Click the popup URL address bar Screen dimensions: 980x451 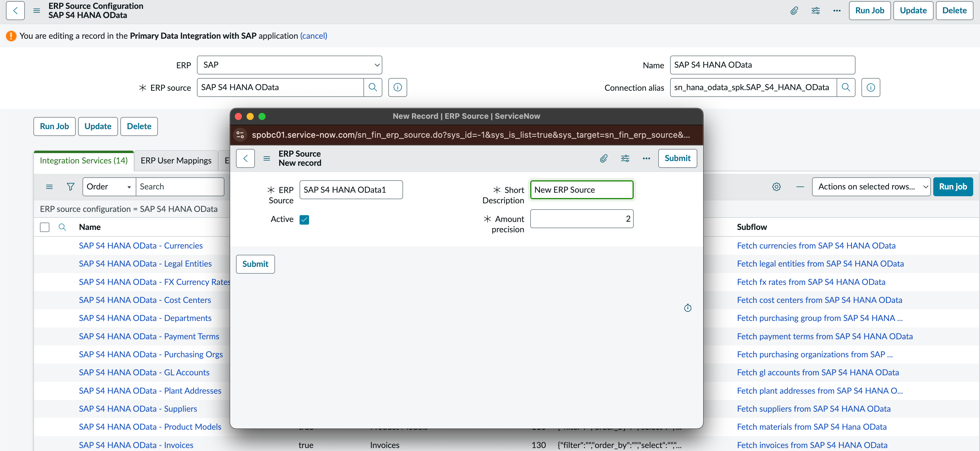pos(470,134)
